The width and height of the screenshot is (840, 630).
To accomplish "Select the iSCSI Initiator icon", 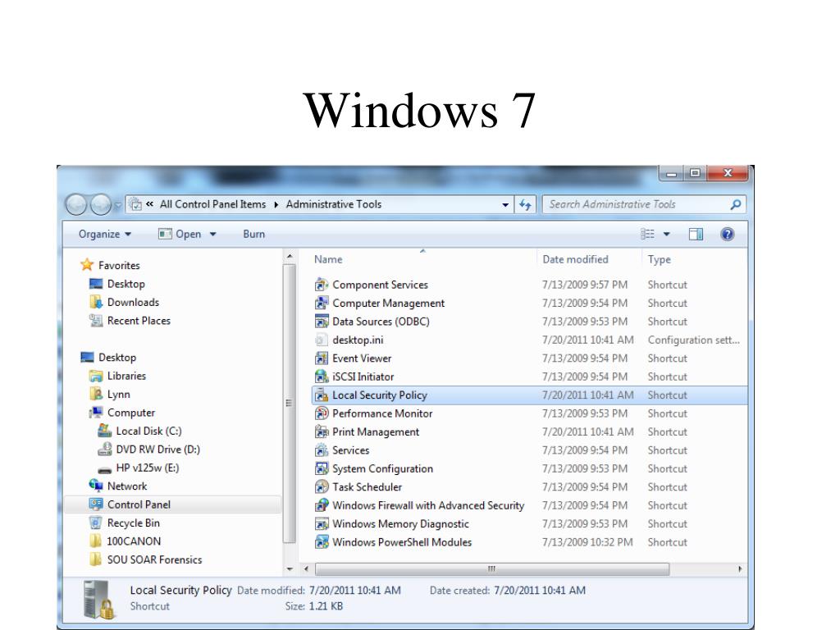I will [322, 377].
